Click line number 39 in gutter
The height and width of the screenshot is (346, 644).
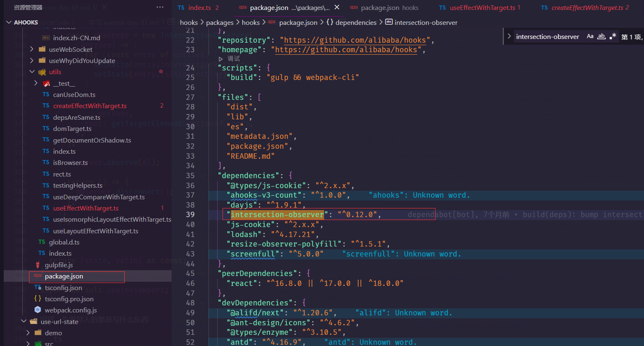pyautogui.click(x=190, y=215)
